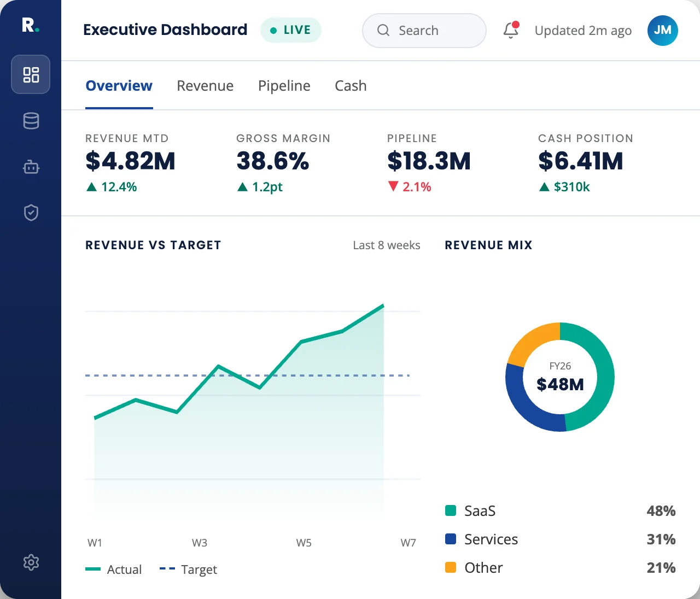The image size is (700, 599).
Task: Click the W5 axis label
Action: 304,543
